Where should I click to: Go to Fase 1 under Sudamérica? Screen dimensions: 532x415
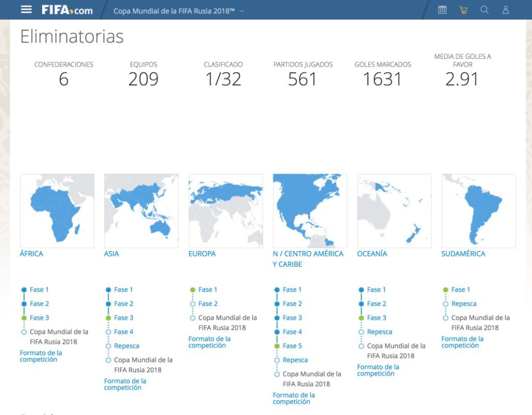coord(461,290)
